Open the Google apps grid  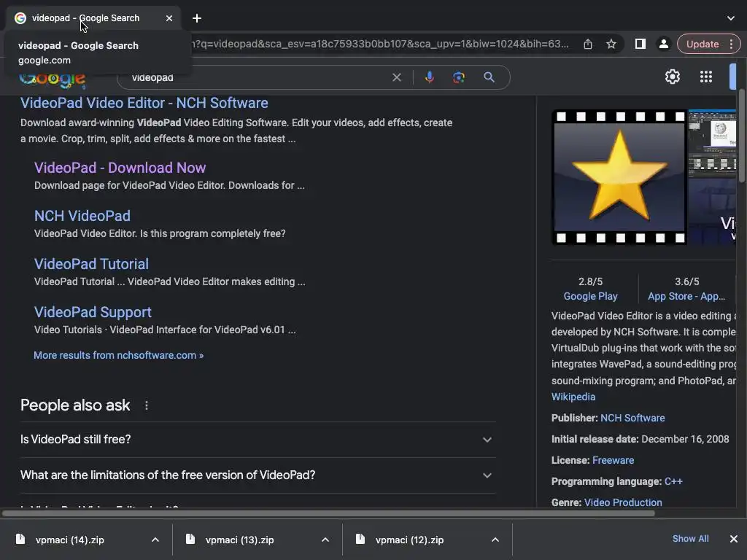(706, 77)
